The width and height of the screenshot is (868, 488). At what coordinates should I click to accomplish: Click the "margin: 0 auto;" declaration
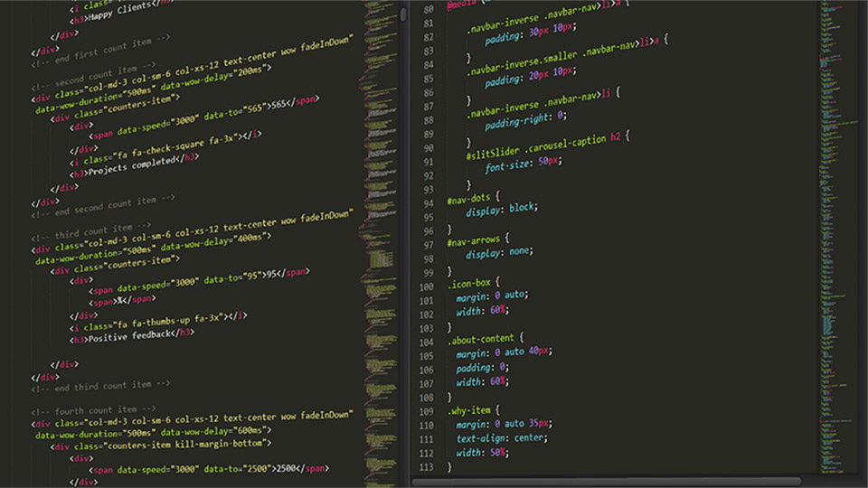[x=492, y=296]
